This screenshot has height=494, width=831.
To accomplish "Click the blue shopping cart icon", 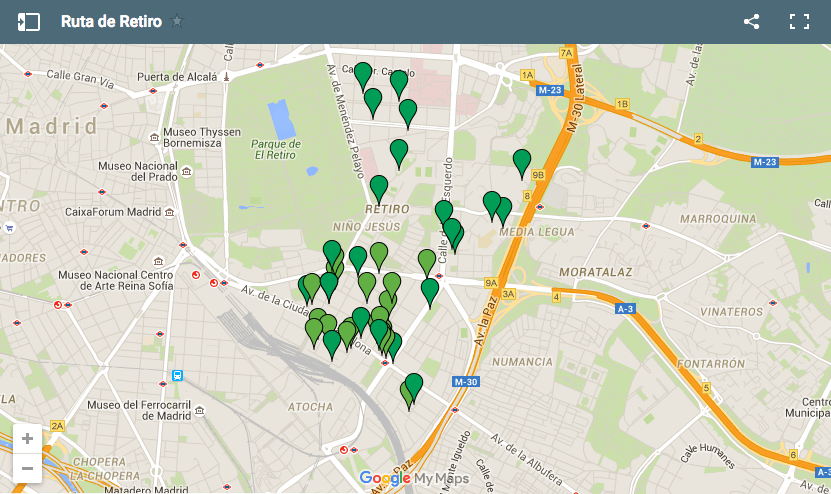I will [9, 228].
